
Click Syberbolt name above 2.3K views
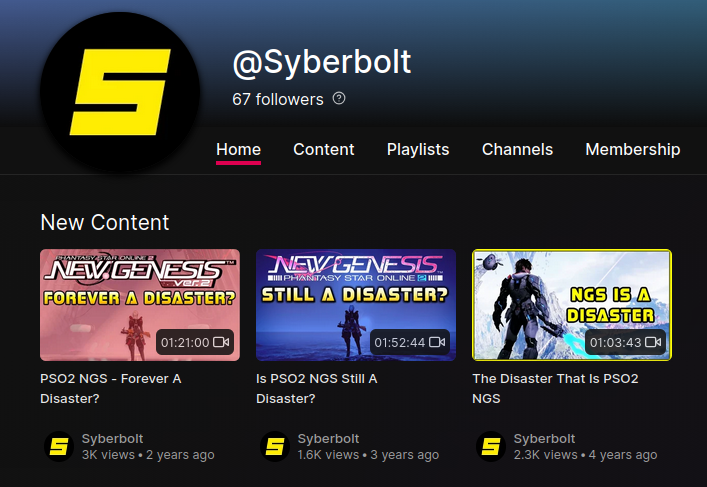coord(544,438)
